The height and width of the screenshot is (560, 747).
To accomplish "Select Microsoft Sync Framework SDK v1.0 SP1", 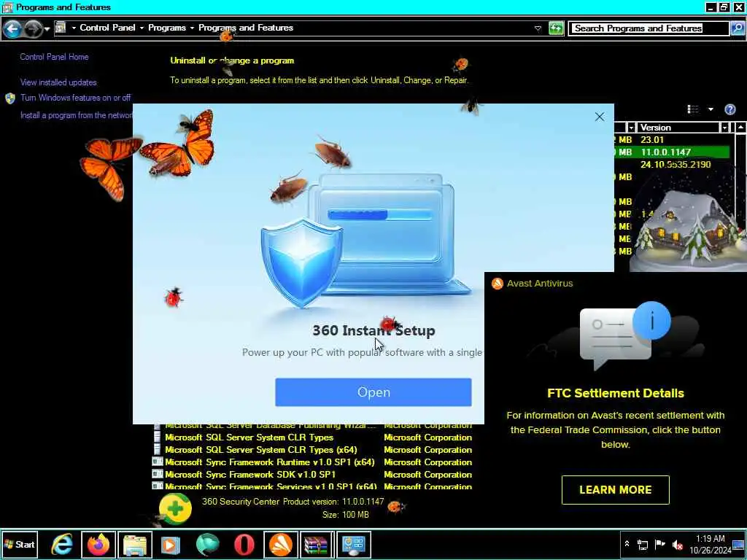I will click(x=250, y=475).
